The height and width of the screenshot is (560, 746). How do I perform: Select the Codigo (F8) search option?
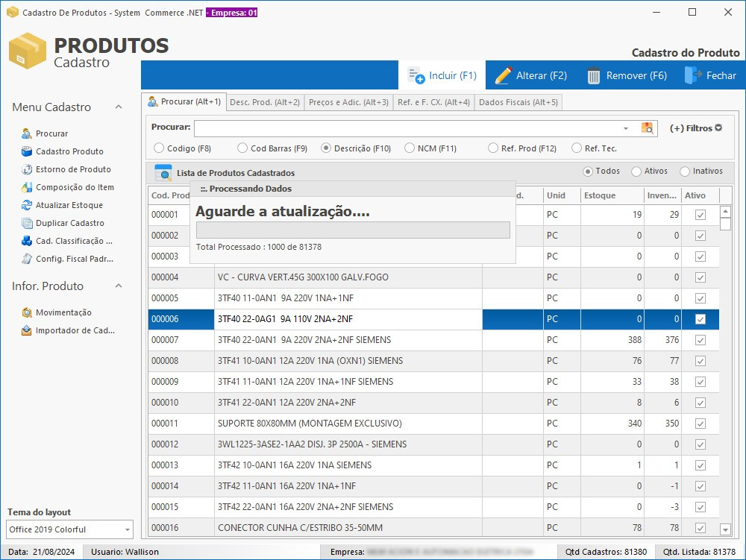[x=158, y=148]
